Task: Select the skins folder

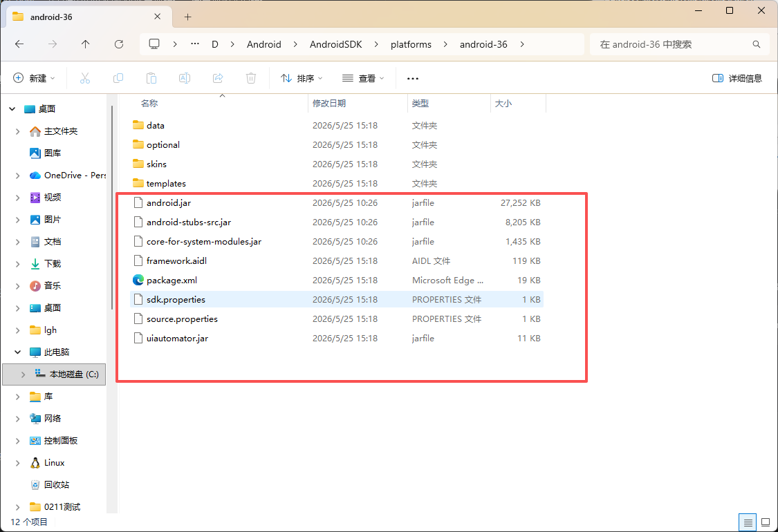Action: (336, 164)
